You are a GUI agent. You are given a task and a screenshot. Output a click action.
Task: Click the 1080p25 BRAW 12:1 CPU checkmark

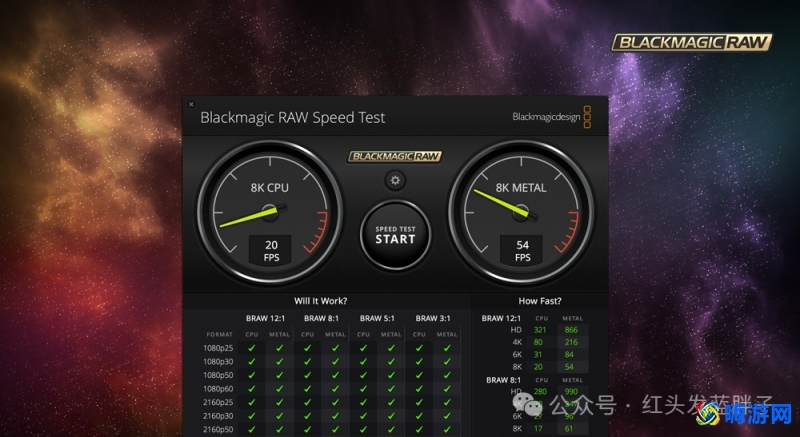click(252, 348)
